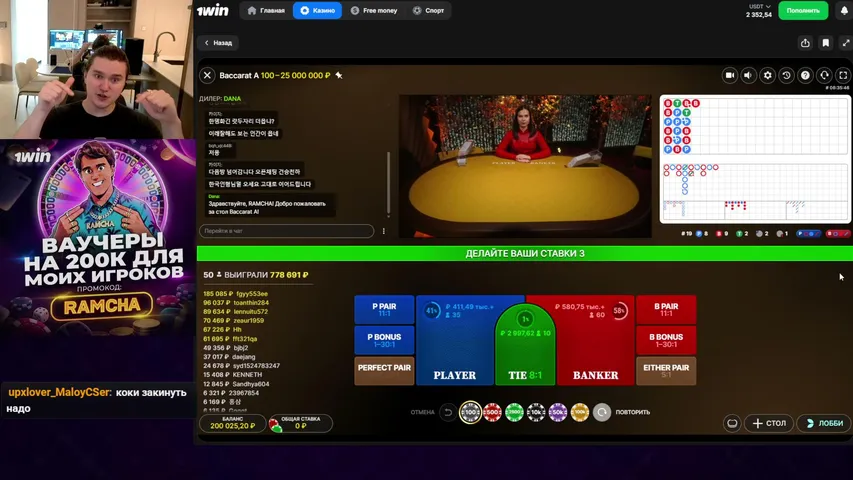Screen dimensions: 853x480
Task: Select the 100 chip
Action: point(471,413)
